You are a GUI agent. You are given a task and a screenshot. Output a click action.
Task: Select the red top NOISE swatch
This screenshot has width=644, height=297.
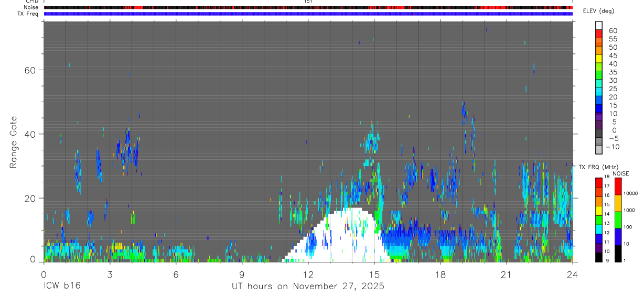618,186
